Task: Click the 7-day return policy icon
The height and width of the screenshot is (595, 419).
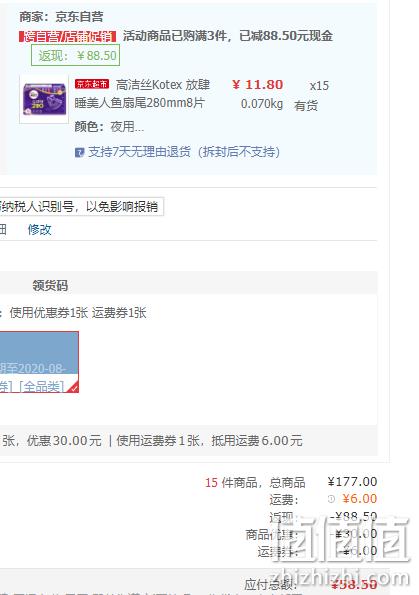Action: point(79,153)
